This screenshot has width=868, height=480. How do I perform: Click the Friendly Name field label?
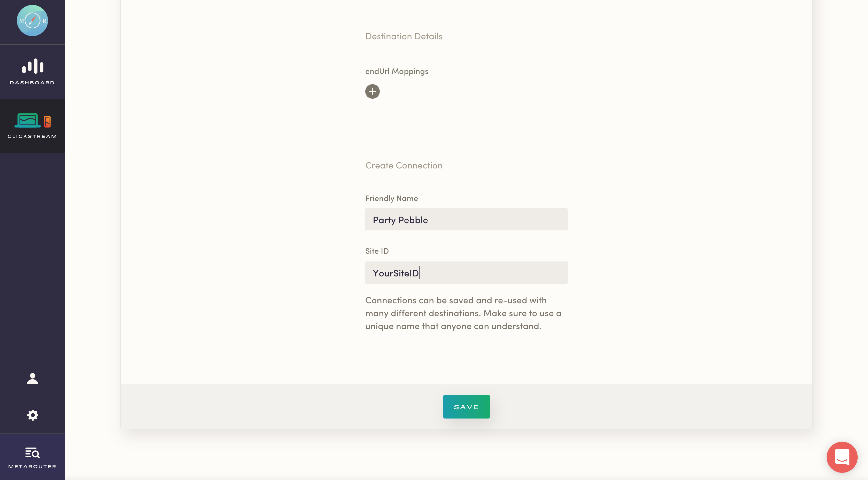pos(392,198)
